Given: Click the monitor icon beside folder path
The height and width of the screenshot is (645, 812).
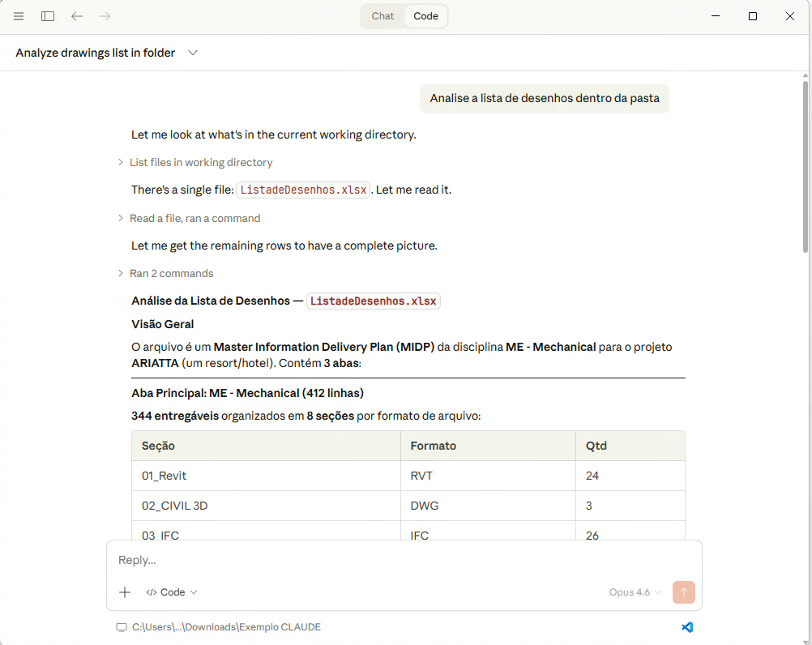Looking at the screenshot, I should pyautogui.click(x=122, y=627).
